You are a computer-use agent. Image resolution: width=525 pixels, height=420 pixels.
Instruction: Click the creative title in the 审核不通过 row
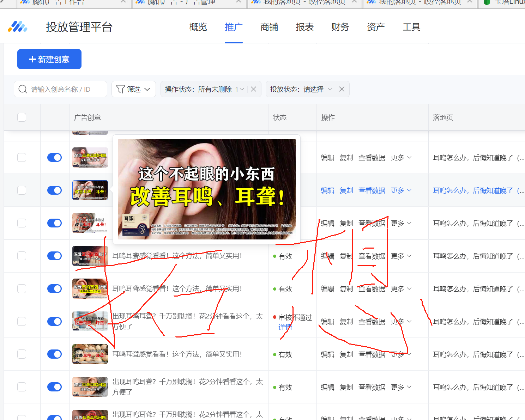coord(188,321)
